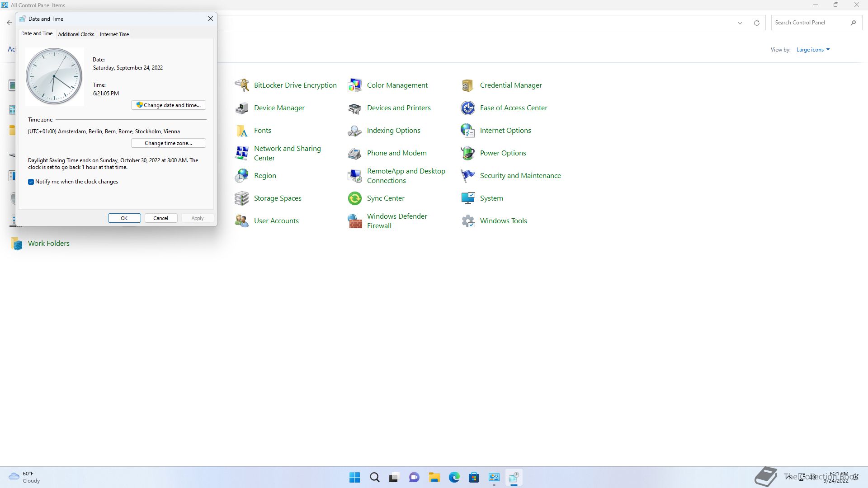This screenshot has height=488, width=868.
Task: Open the Region globe icon
Action: tap(242, 175)
